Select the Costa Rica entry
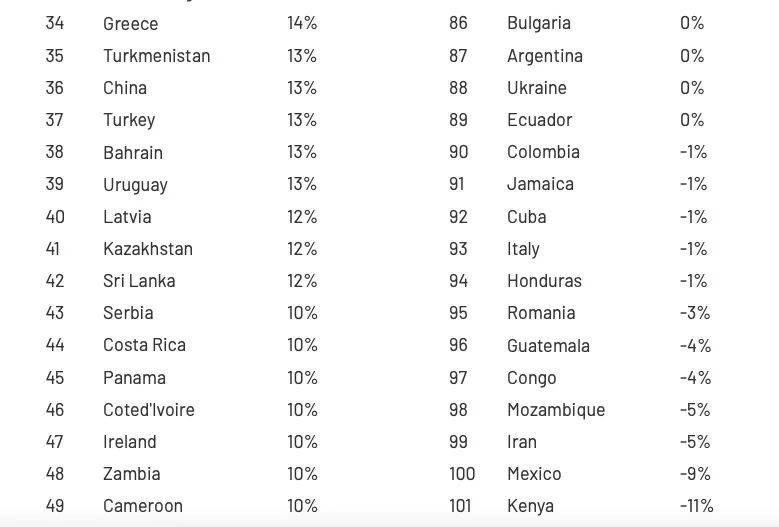The image size is (779, 527). click(x=144, y=345)
